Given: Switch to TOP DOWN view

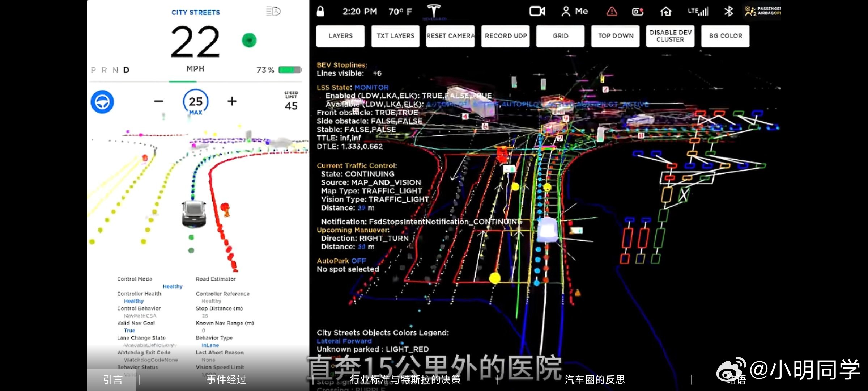Looking at the screenshot, I should (615, 36).
